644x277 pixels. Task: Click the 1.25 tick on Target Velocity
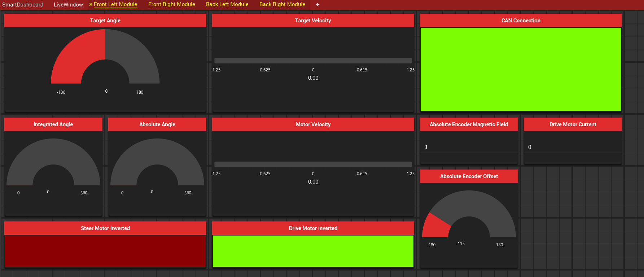411,70
